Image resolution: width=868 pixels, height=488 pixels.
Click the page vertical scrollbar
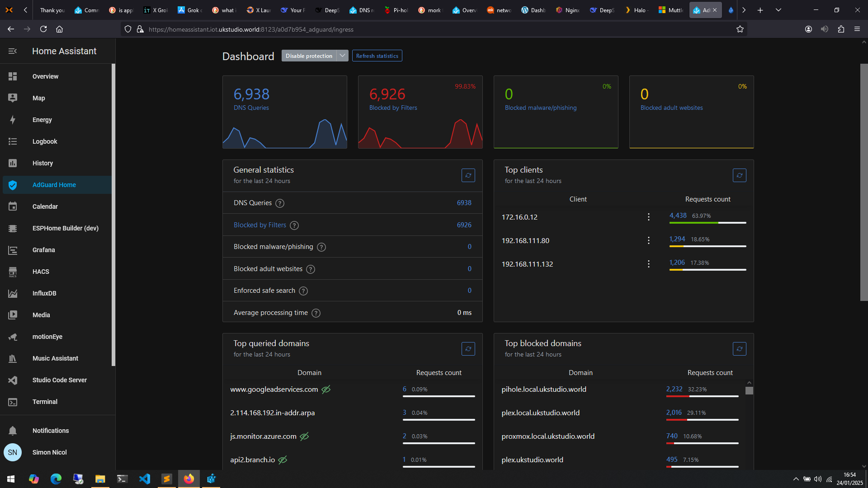click(864, 182)
